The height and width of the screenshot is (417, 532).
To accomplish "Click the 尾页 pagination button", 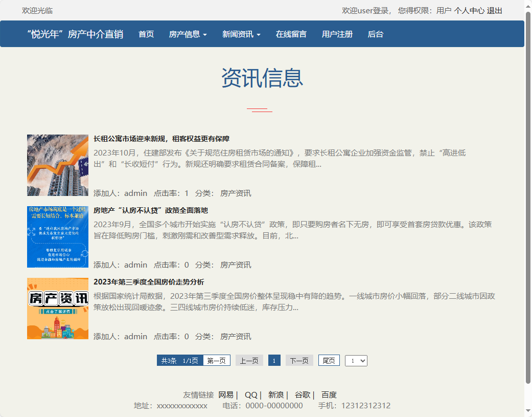I will pos(329,360).
